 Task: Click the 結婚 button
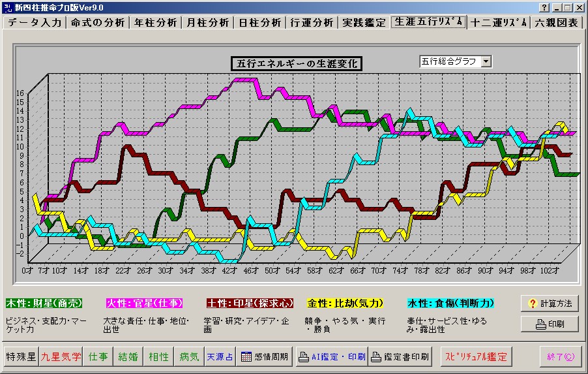pyautogui.click(x=128, y=356)
